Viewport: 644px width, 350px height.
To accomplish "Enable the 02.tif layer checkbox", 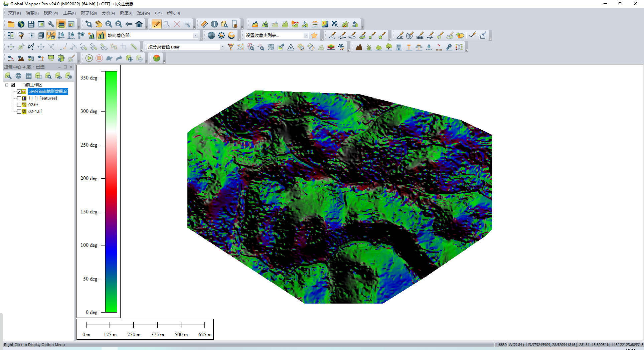I will tap(19, 105).
